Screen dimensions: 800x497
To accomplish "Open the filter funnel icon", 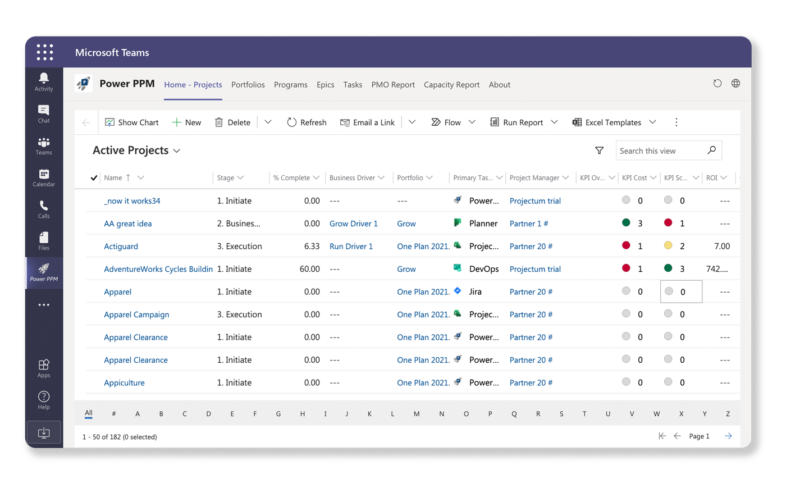I will click(x=599, y=151).
